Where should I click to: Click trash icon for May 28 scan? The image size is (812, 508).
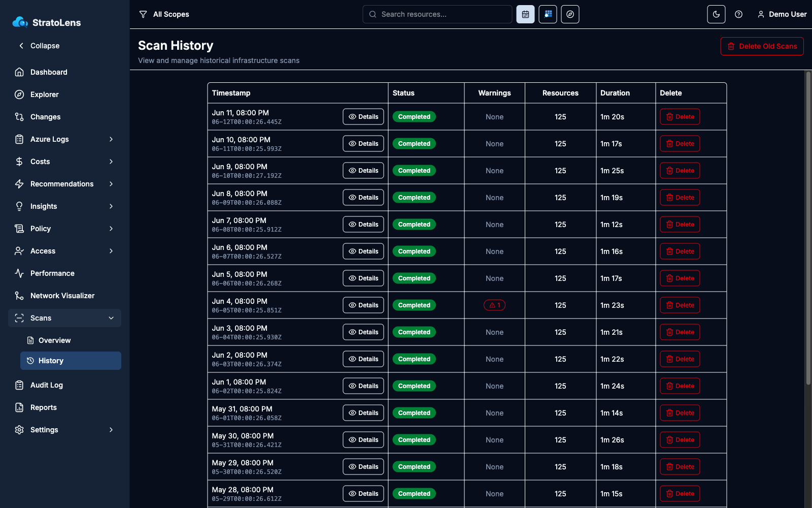coord(669,494)
